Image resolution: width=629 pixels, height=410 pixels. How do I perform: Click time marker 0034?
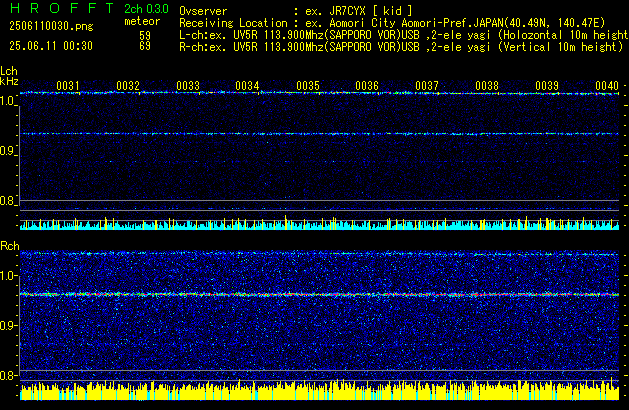tap(248, 85)
